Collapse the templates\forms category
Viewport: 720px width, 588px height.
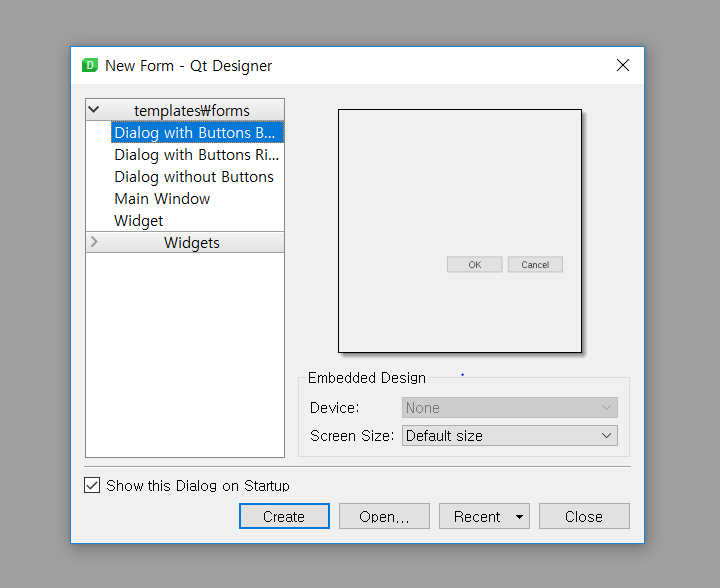(x=94, y=110)
